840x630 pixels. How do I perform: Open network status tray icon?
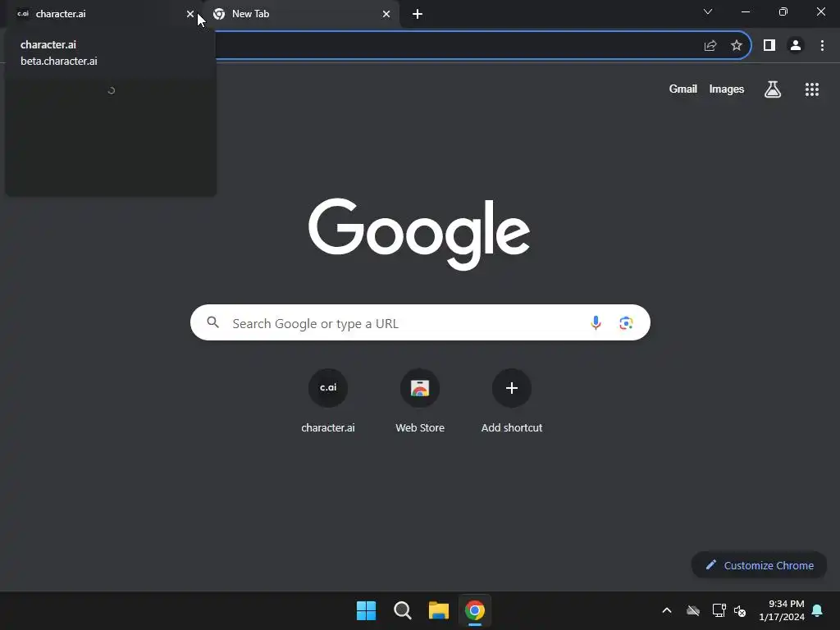click(x=719, y=610)
